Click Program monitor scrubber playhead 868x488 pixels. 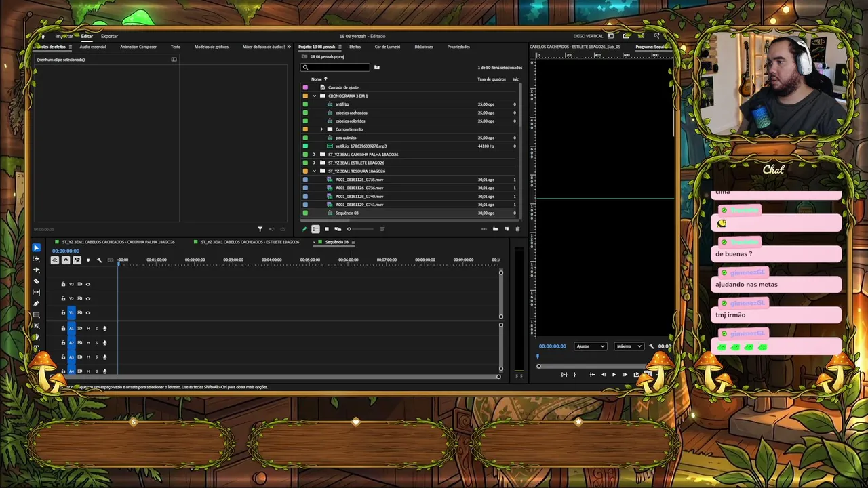[x=538, y=356]
